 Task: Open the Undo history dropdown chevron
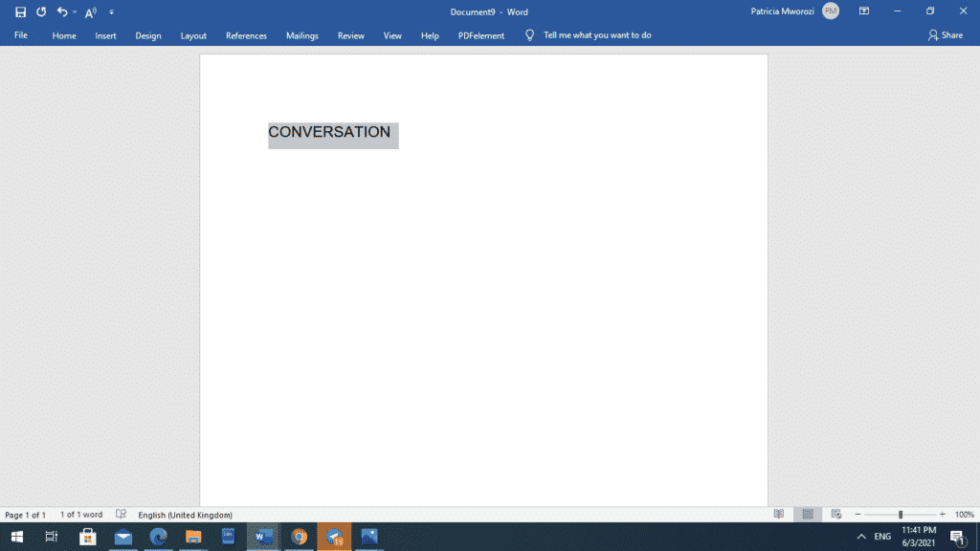(x=74, y=11)
